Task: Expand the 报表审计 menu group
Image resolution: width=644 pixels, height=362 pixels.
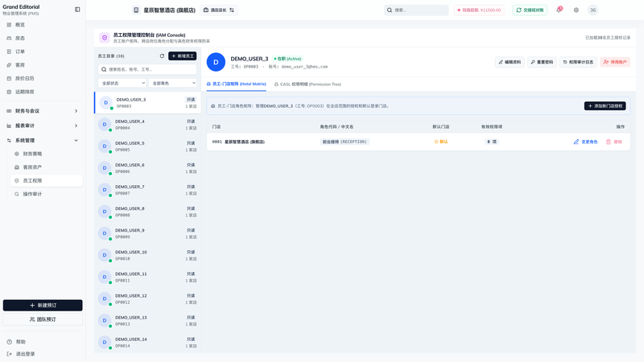Action: tap(43, 125)
